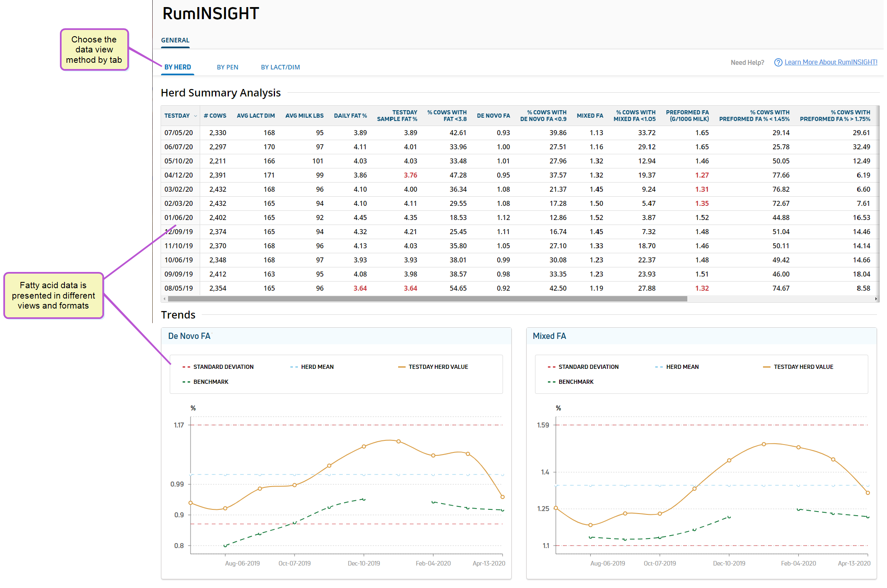Select the 06/07/20 testday row
This screenshot has height=588, width=887.
[520, 147]
